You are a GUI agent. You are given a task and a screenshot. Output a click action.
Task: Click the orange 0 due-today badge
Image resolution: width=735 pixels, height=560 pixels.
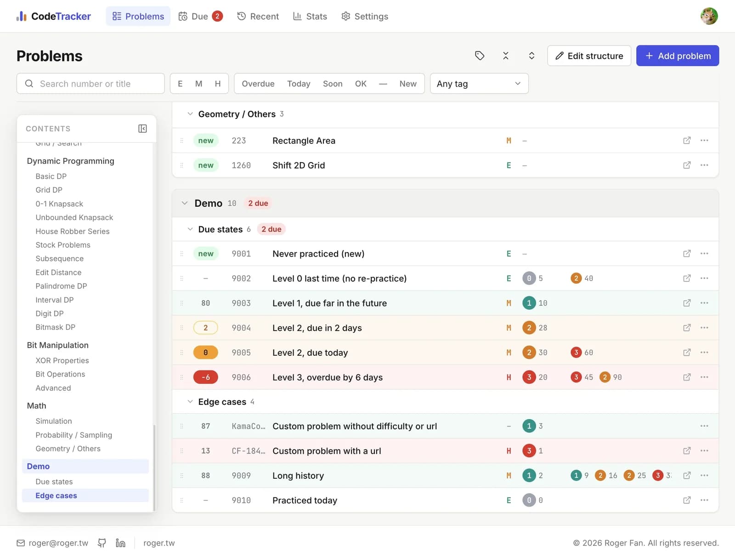[206, 353]
